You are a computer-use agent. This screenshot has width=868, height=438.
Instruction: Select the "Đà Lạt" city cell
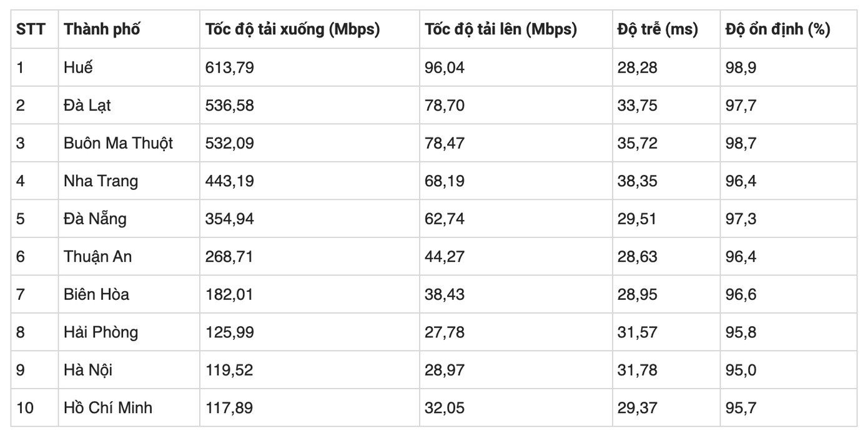87,105
